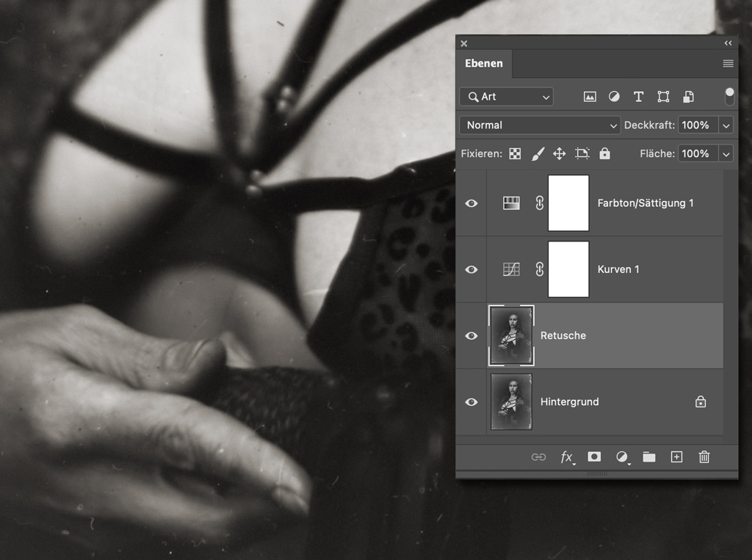Filter layers by smart object icon
The width and height of the screenshot is (752, 560).
point(688,97)
